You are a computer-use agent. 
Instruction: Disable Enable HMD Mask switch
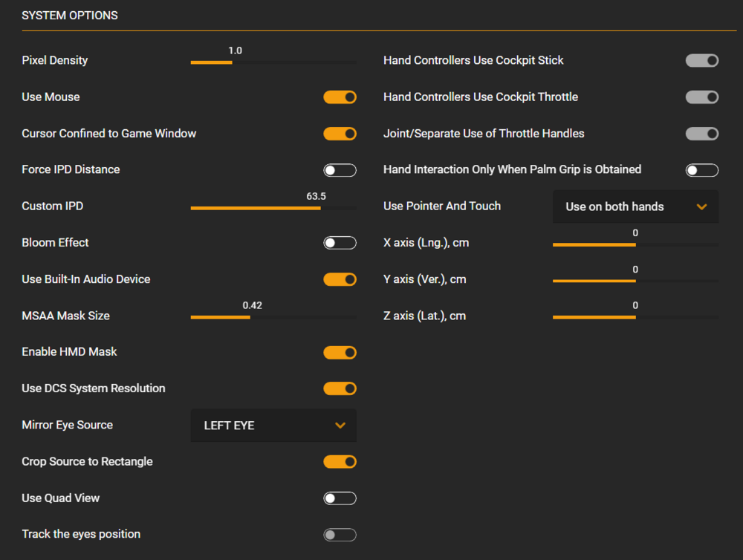[x=340, y=352]
